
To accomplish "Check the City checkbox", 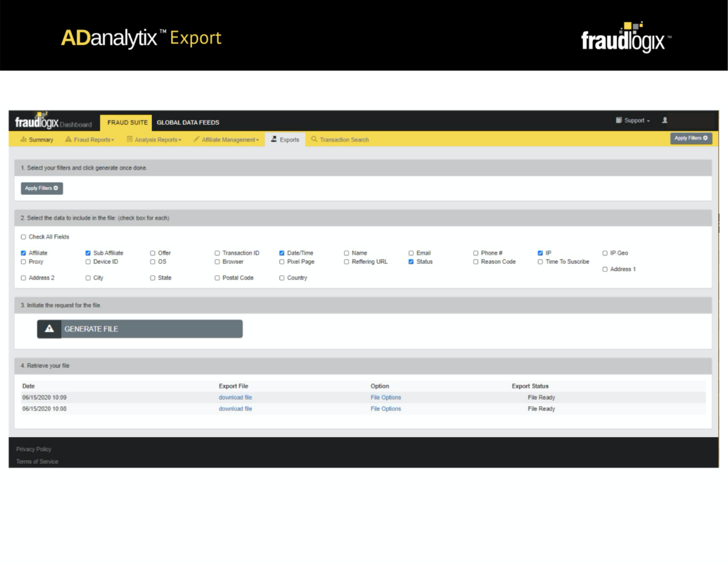I will [88, 278].
